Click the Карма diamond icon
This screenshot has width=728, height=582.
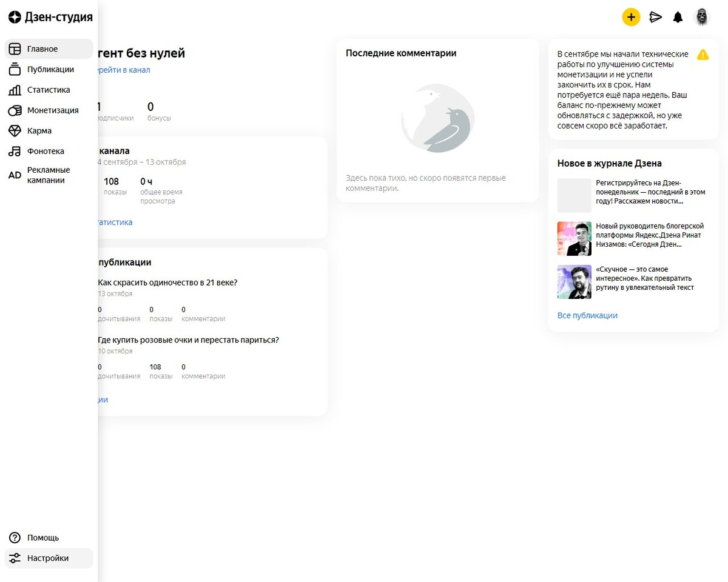point(15,131)
